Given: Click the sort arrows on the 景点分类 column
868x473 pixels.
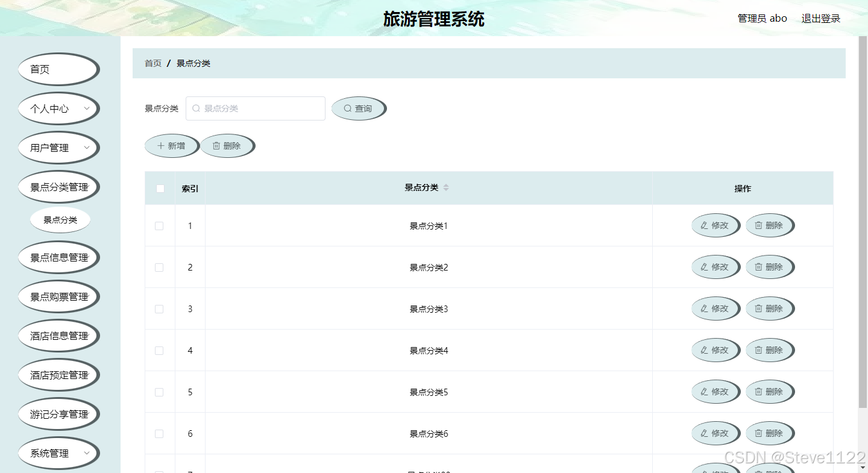Looking at the screenshot, I should (445, 188).
